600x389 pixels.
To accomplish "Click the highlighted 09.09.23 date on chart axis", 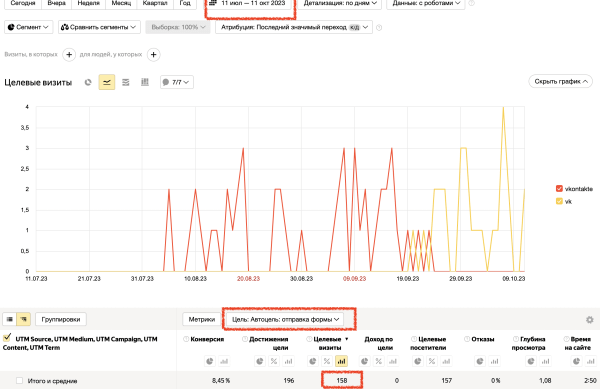I will click(x=354, y=279).
